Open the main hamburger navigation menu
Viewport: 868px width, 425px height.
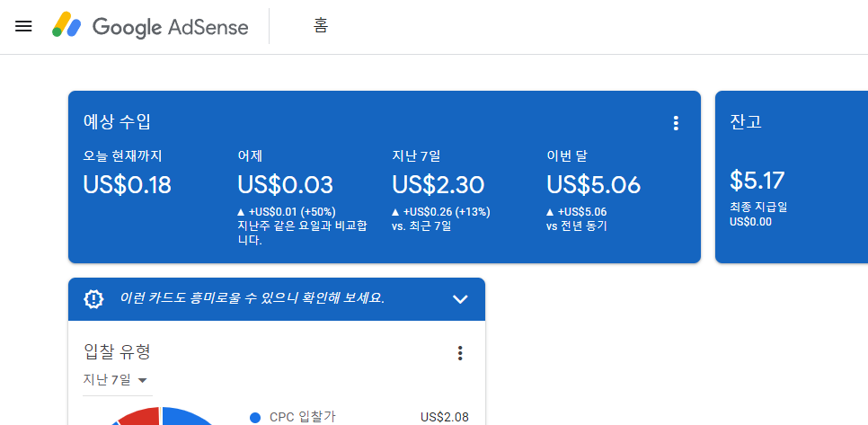(24, 26)
